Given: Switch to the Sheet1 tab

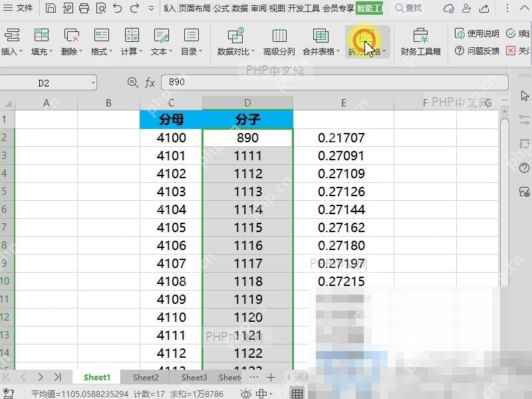Looking at the screenshot, I should tap(97, 377).
